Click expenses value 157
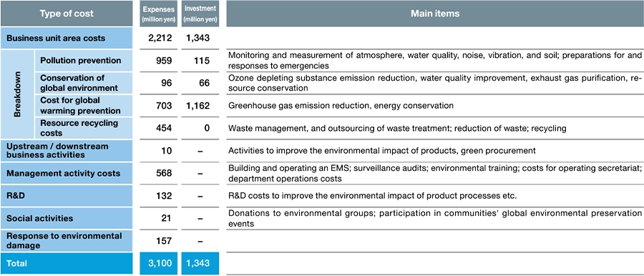This screenshot has width=644, height=276. click(x=165, y=241)
